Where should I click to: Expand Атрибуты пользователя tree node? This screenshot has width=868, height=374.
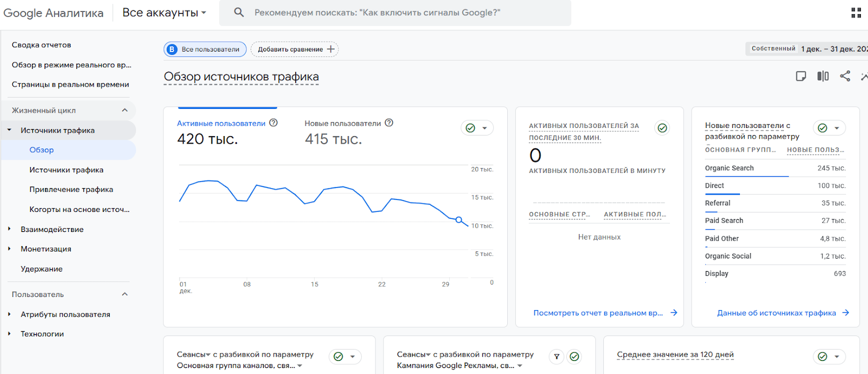[9, 314]
